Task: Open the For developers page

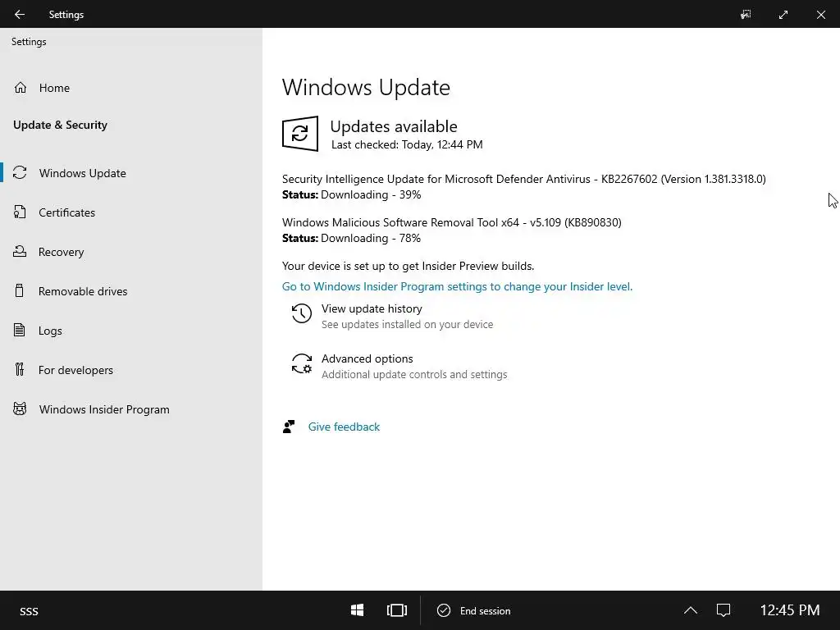Action: point(75,370)
